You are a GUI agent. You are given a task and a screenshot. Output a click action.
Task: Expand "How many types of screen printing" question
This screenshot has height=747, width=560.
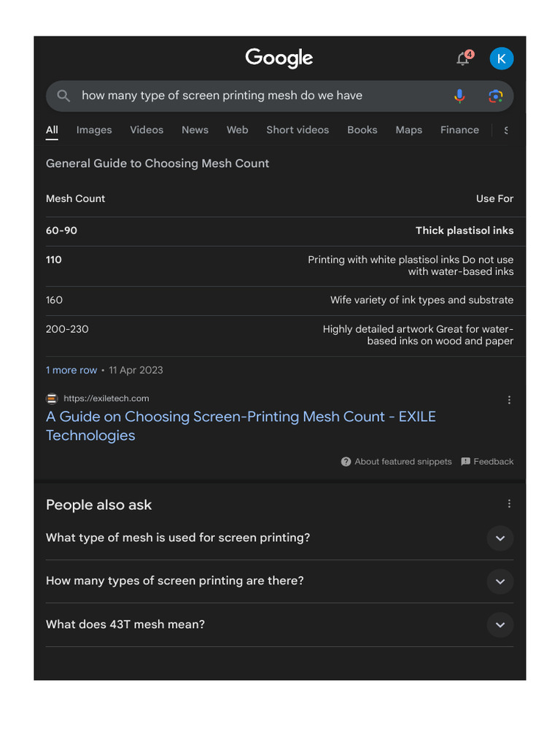(x=499, y=581)
